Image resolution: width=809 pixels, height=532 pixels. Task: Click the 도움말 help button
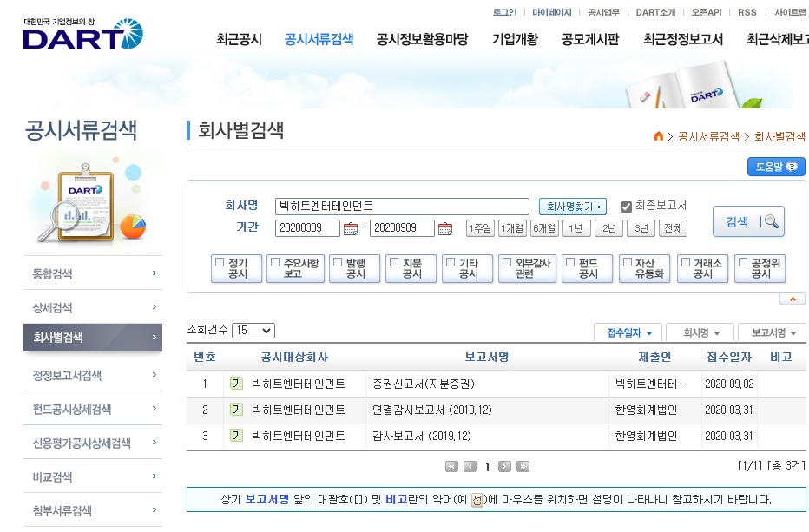[x=776, y=167]
